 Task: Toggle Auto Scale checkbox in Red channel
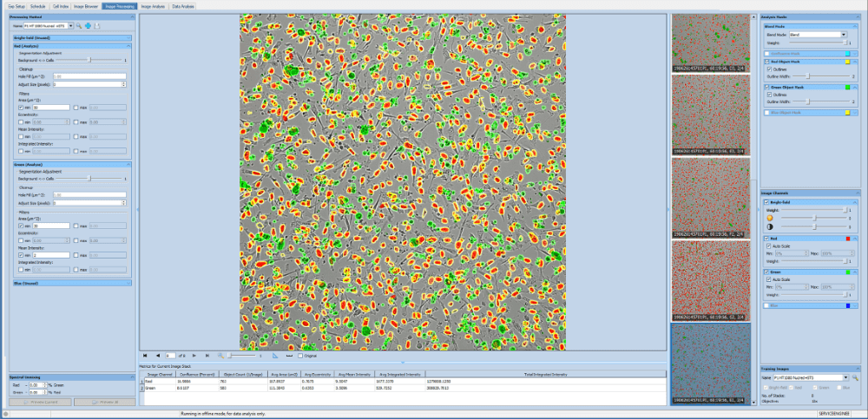[769, 246]
